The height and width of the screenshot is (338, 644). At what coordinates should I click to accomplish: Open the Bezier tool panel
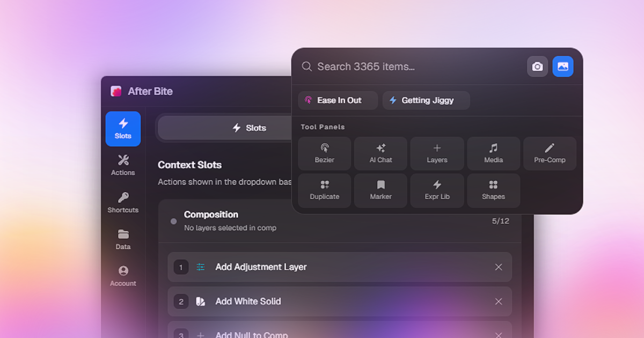[324, 153]
